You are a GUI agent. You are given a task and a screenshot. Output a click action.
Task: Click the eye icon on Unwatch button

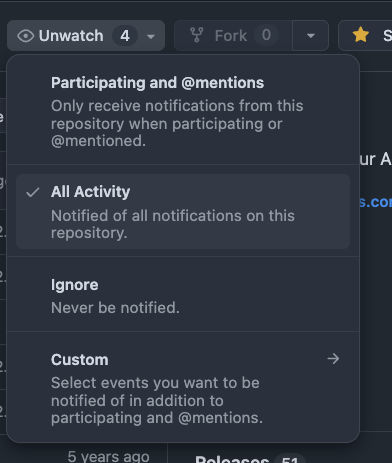pos(25,36)
